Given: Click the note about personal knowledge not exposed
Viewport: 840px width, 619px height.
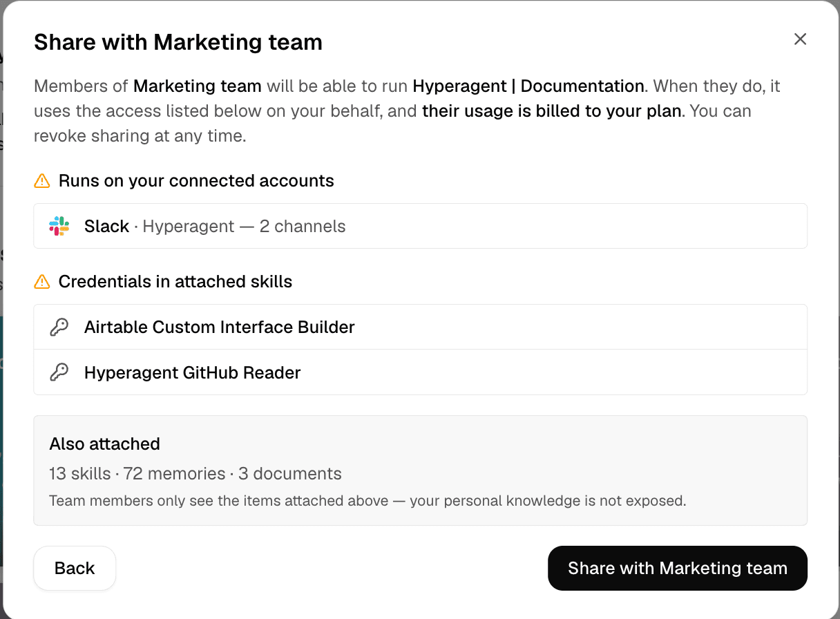Looking at the screenshot, I should [x=367, y=501].
